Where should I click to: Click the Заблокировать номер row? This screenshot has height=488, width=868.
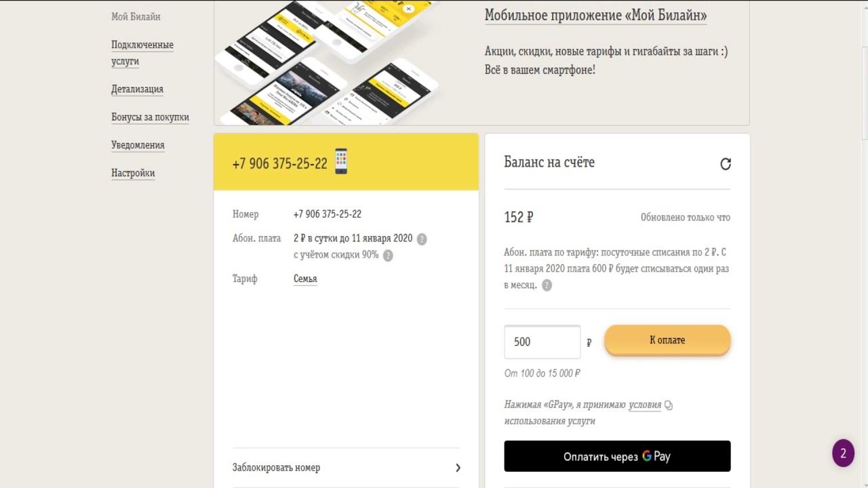(x=346, y=468)
